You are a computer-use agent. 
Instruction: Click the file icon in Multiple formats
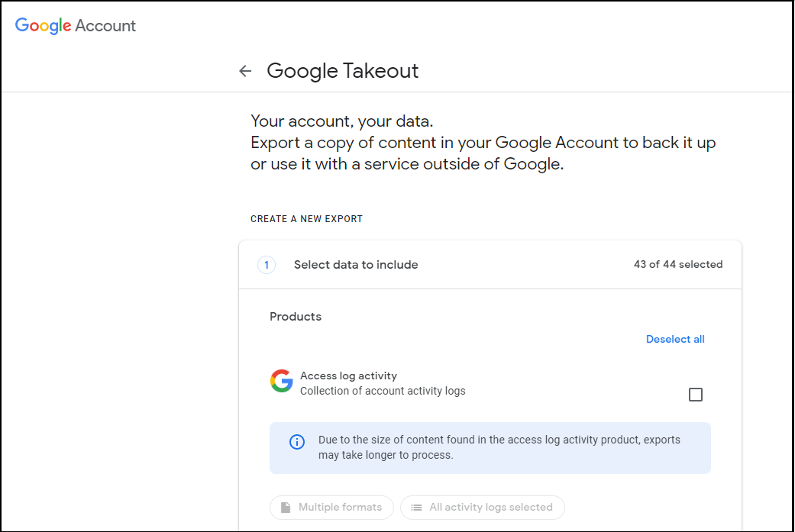pyautogui.click(x=286, y=507)
